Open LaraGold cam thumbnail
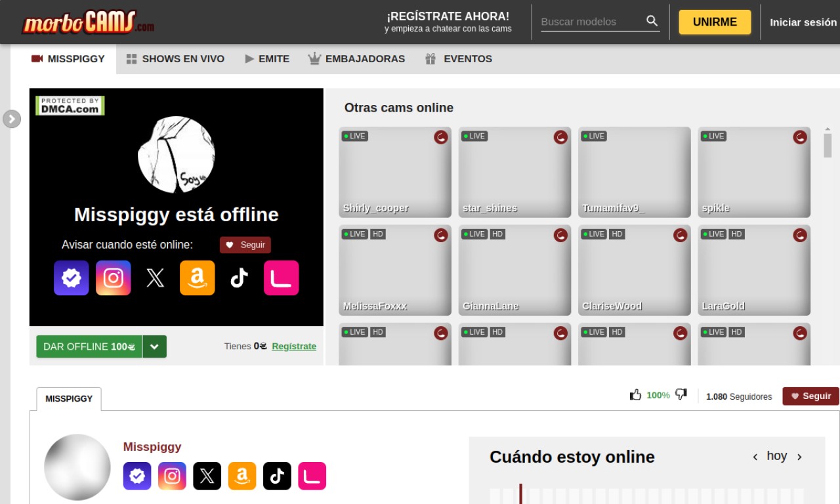 point(754,270)
